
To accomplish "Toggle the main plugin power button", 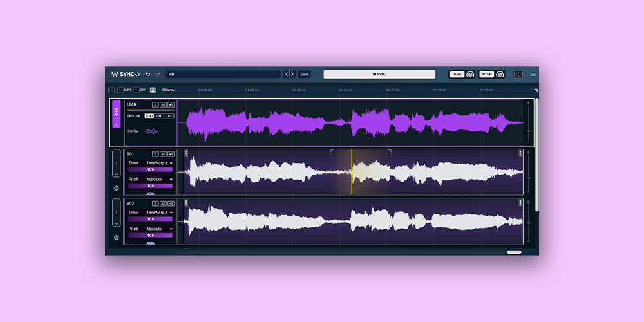I will (518, 74).
